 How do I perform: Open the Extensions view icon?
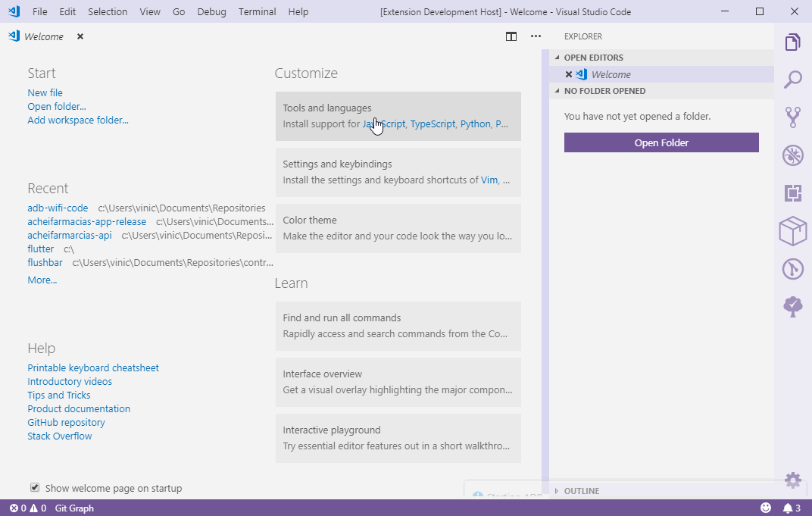pyautogui.click(x=793, y=193)
